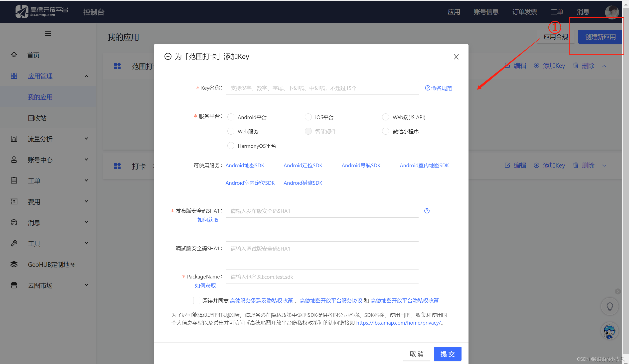
Task: Expand the 打卡 application row chevron
Action: click(604, 166)
